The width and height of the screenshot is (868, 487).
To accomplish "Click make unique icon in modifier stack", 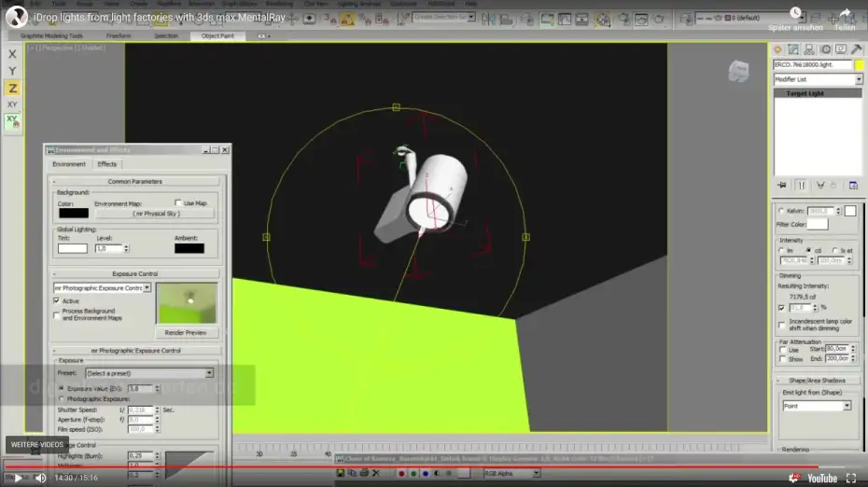I will [x=820, y=186].
